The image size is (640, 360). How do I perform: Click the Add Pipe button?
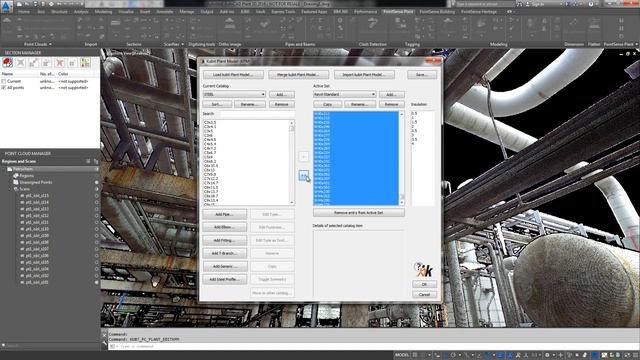(x=224, y=214)
